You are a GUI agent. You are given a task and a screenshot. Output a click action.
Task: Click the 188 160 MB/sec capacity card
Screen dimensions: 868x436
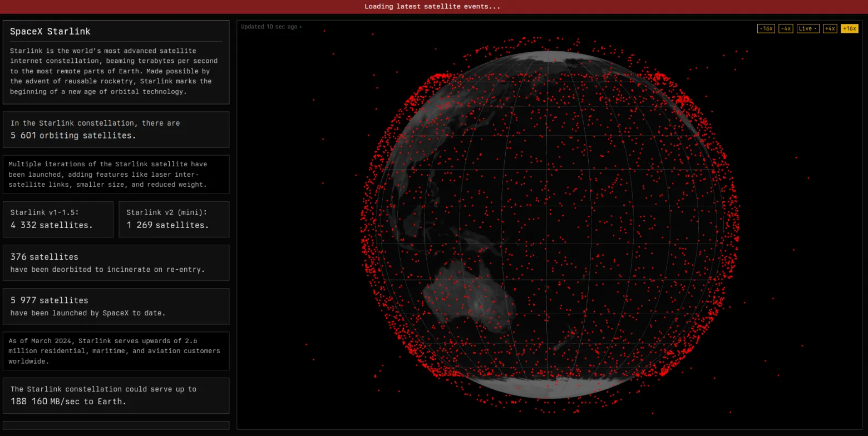pyautogui.click(x=116, y=395)
